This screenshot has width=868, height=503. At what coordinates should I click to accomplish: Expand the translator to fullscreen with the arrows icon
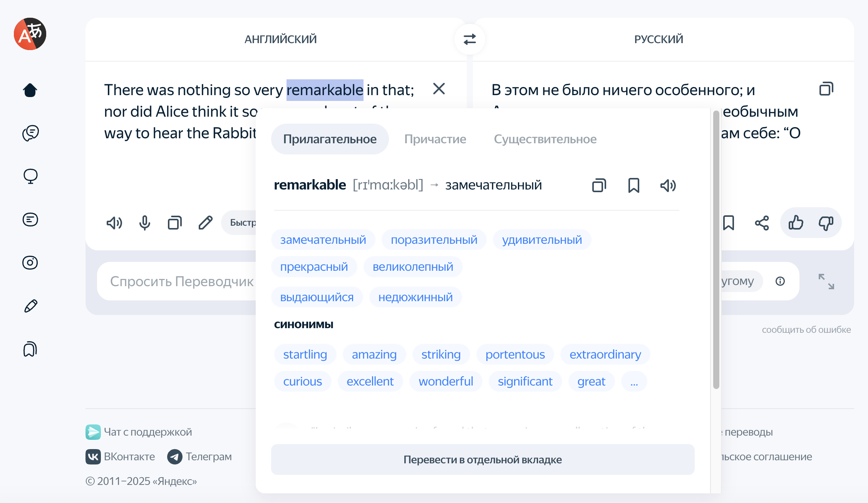coord(826,282)
